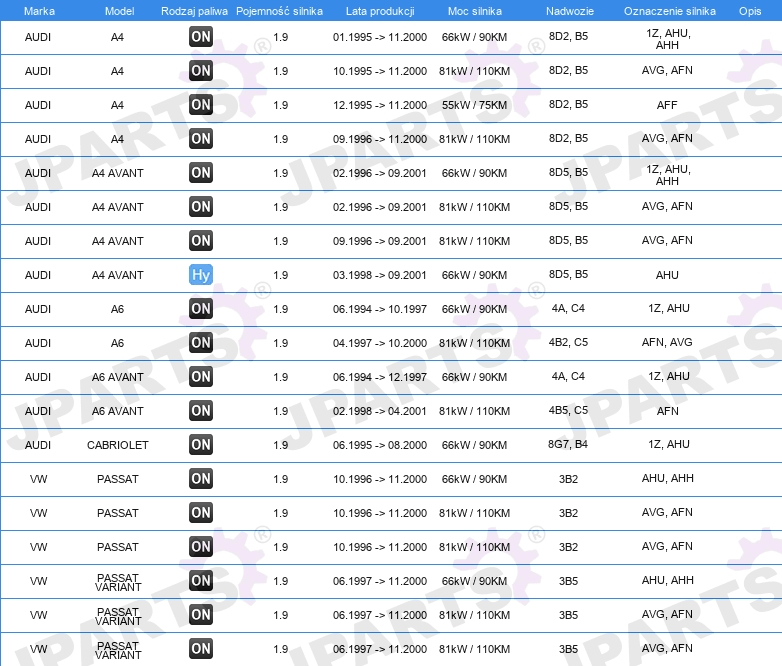Click the ON diesel badge for Audi A4 01.1995
Image resolution: width=782 pixels, height=666 pixels.
[200, 36]
